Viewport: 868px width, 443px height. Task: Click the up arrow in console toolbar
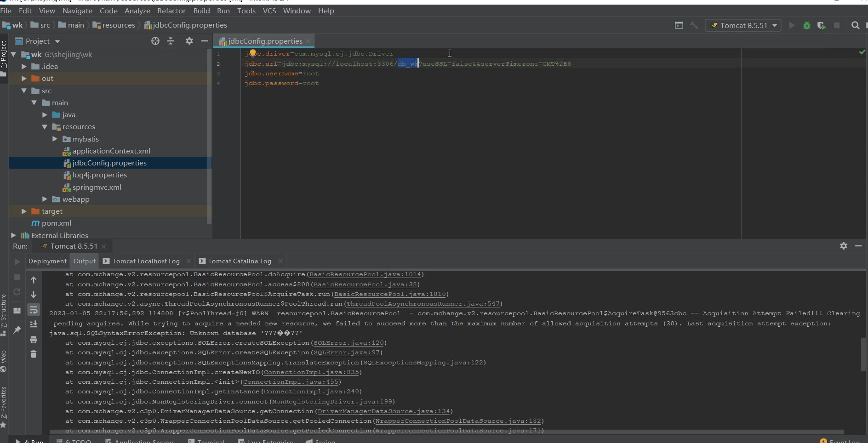[34, 280]
